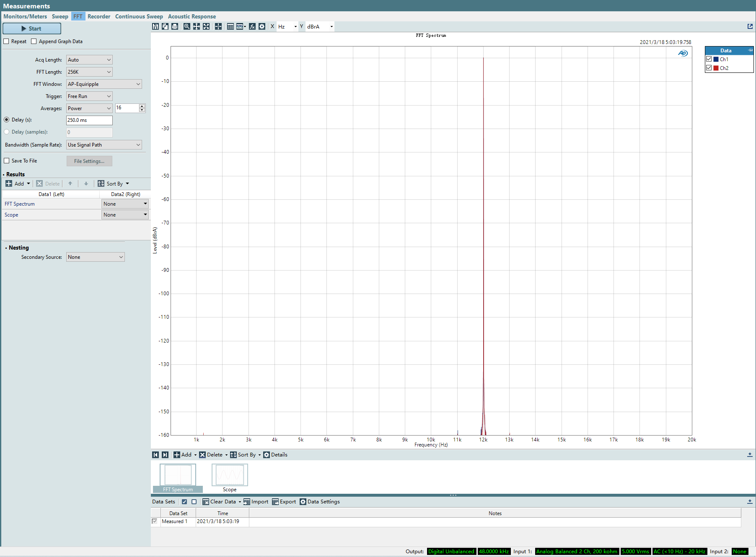Click the AP logo on the graph

[683, 53]
